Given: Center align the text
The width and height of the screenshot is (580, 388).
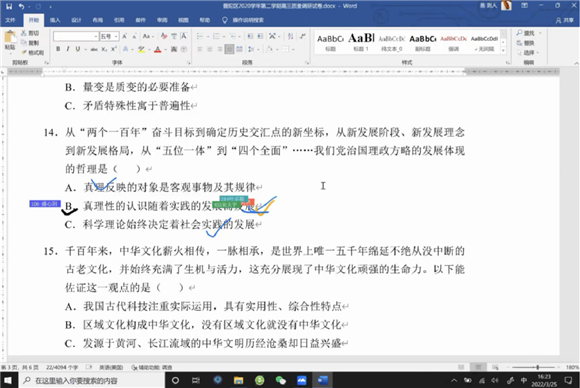Looking at the screenshot, I should (210, 49).
